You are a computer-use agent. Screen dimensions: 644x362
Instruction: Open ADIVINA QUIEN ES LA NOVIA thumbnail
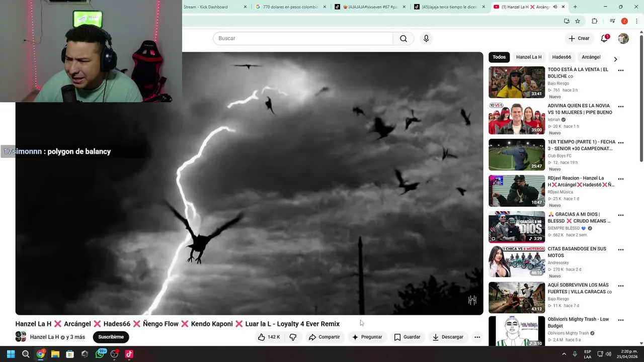point(517,118)
